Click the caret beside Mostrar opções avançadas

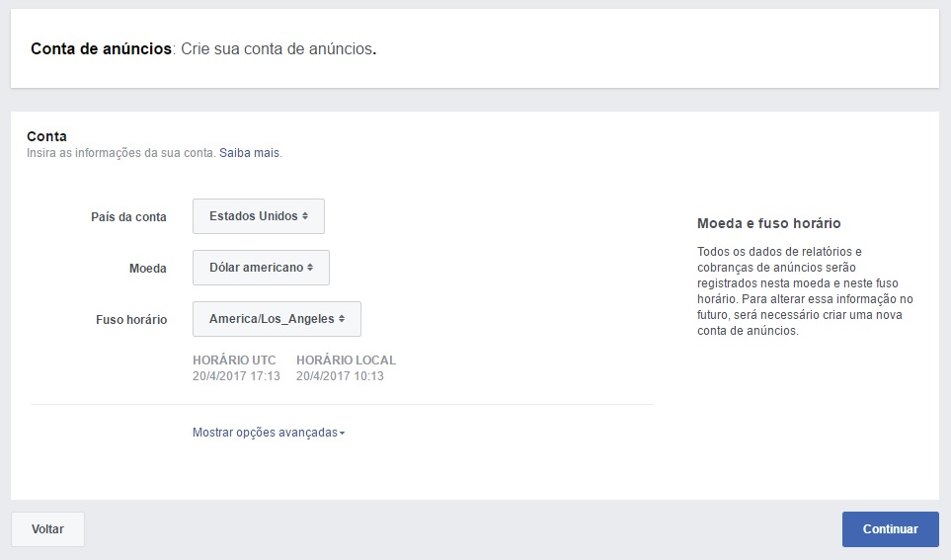(342, 434)
